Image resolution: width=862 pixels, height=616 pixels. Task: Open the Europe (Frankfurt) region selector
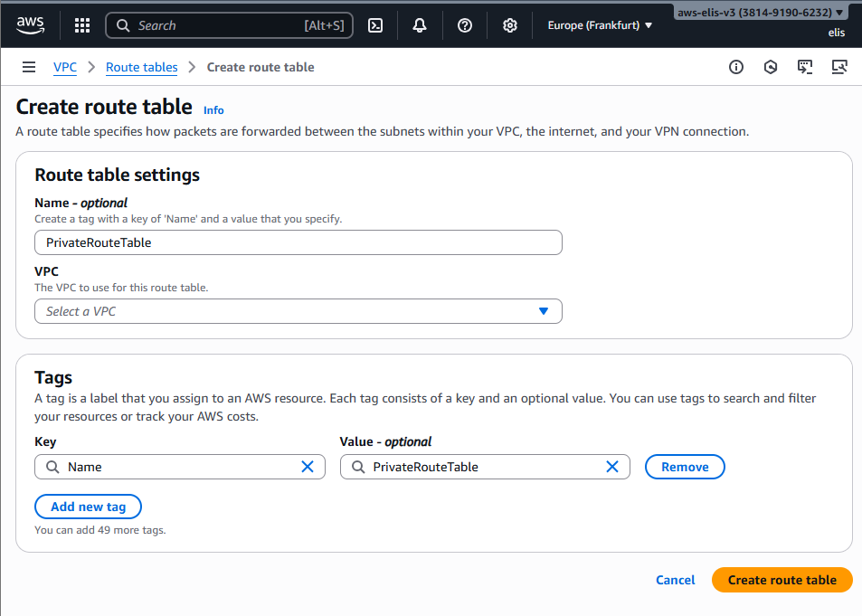600,25
